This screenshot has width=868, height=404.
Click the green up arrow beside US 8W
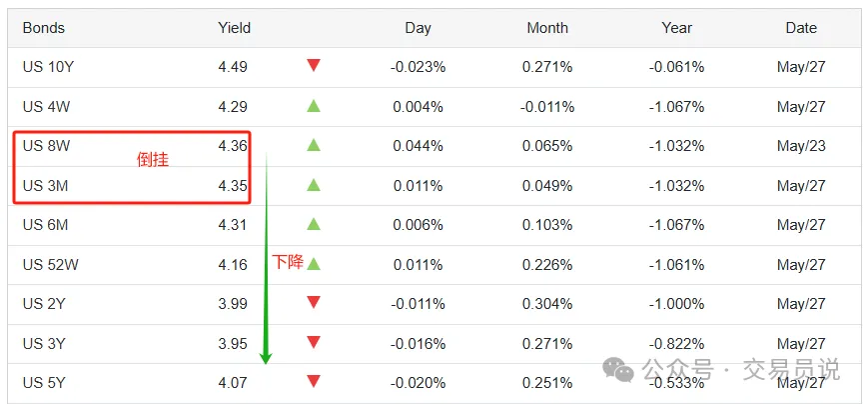(x=314, y=145)
